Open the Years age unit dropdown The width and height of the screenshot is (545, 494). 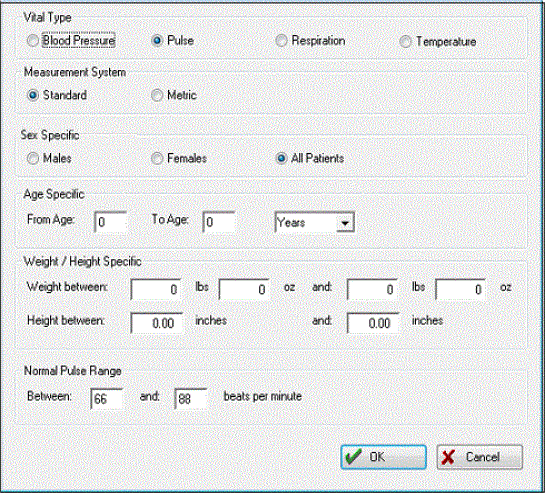pos(314,222)
